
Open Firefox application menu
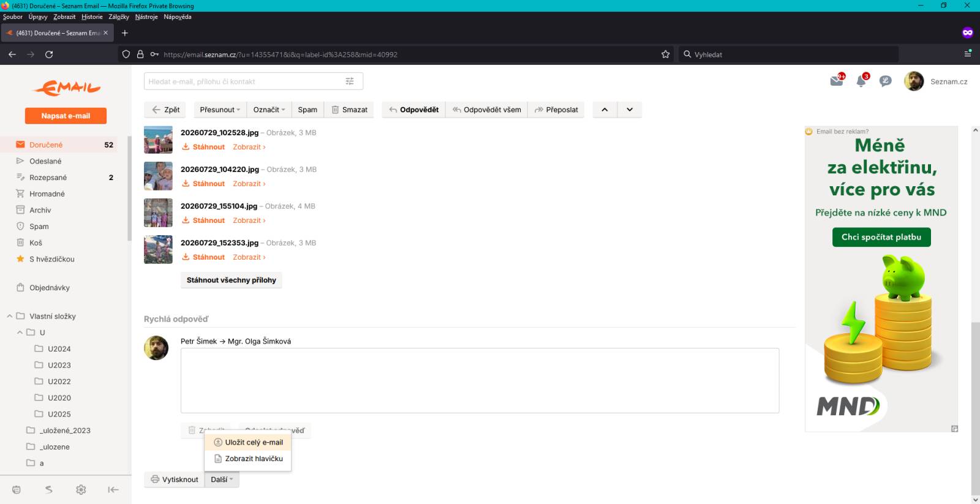968,54
